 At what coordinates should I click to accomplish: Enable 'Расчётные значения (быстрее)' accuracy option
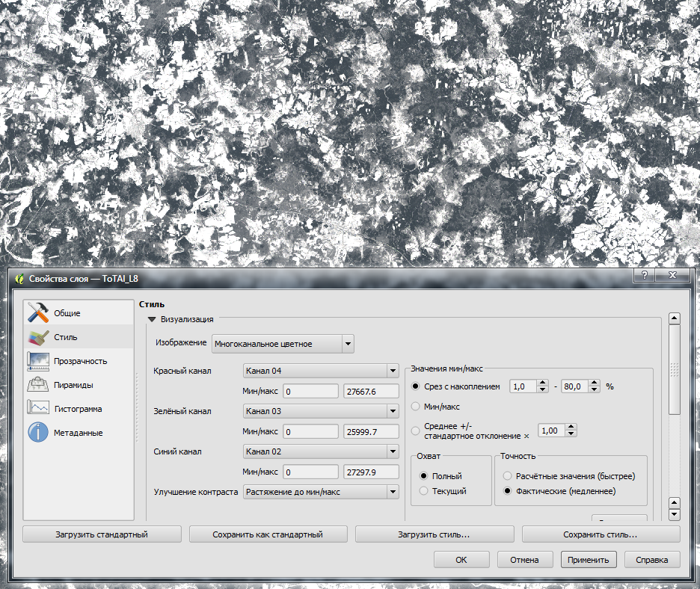coord(509,475)
